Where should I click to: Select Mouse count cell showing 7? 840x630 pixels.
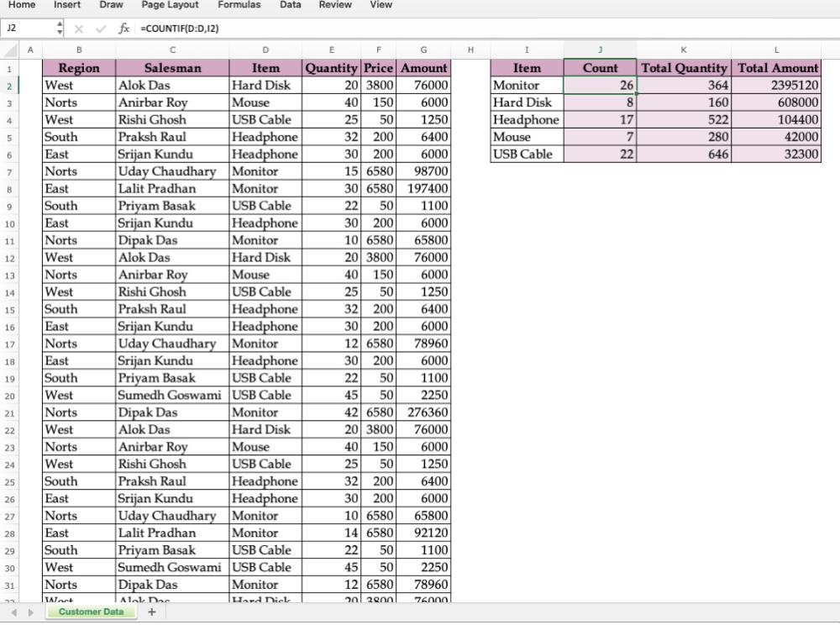600,137
